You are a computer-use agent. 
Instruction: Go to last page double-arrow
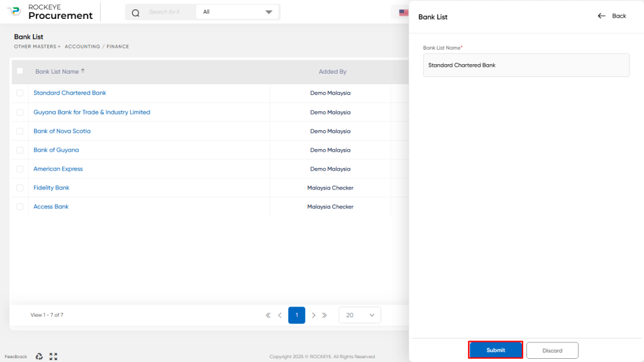tap(325, 315)
